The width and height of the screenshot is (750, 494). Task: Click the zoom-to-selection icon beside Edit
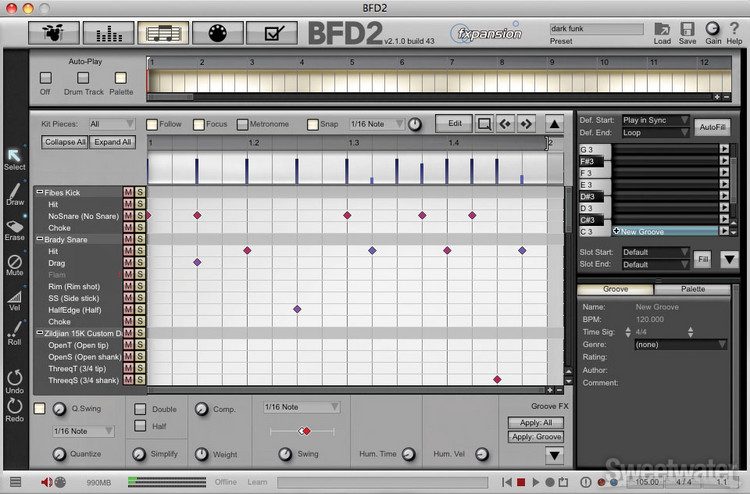[x=484, y=124]
